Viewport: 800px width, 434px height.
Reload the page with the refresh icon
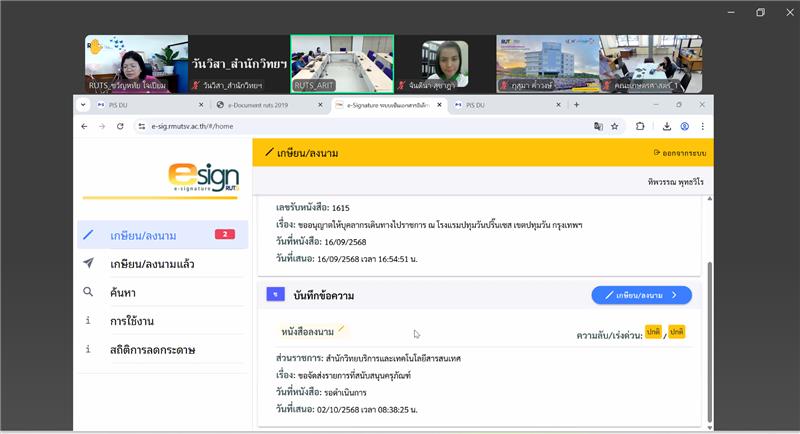tap(120, 126)
